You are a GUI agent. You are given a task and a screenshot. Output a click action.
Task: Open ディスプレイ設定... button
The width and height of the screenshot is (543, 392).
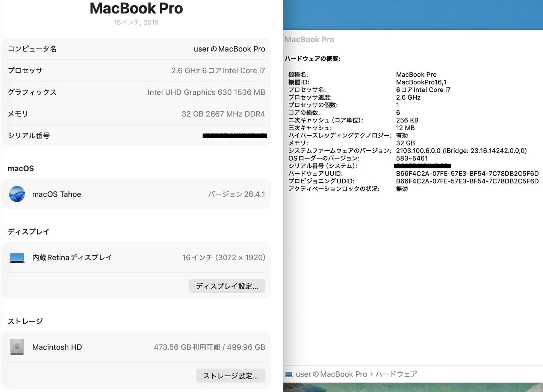tap(227, 286)
